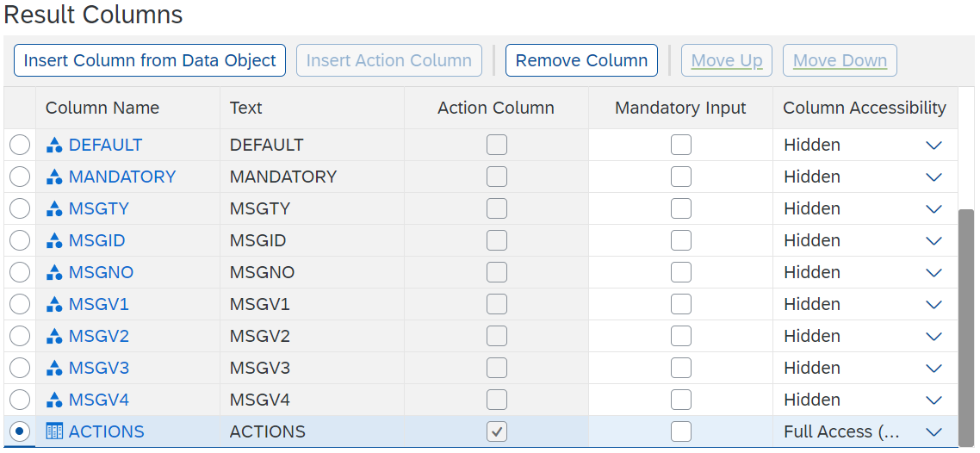Click the table icon beside ACTIONS
The height and width of the screenshot is (453, 980).
[x=54, y=431]
